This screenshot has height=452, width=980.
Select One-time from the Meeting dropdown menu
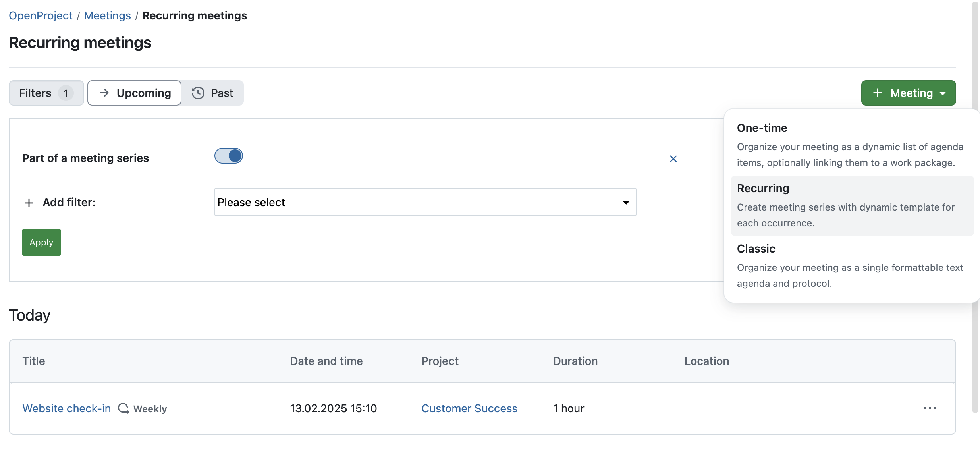[x=762, y=127]
